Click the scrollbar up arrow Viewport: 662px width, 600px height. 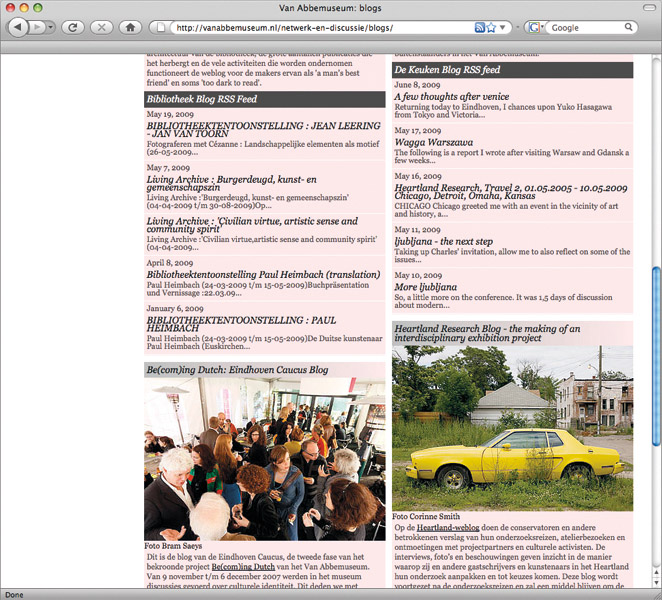click(656, 572)
